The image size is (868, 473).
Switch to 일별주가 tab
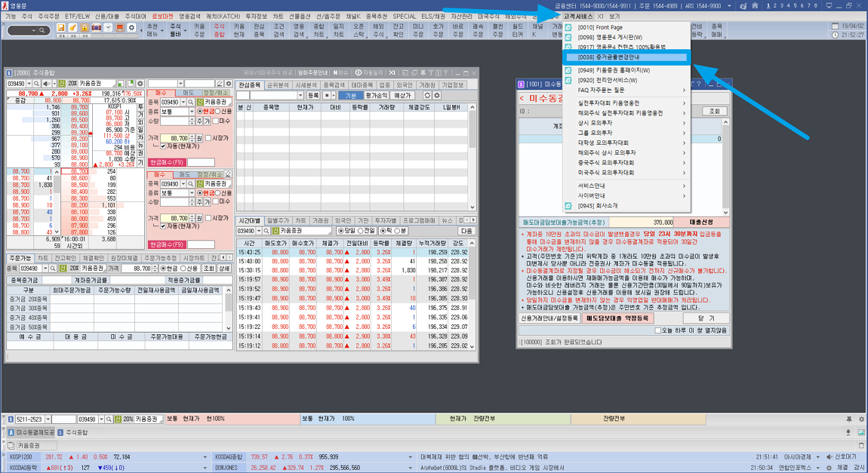pyautogui.click(x=278, y=220)
